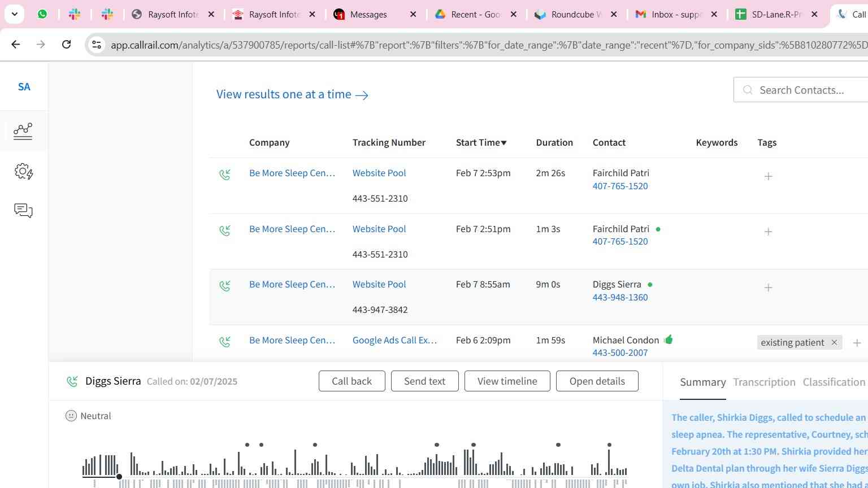Click the site information icon in address bar

tap(97, 45)
